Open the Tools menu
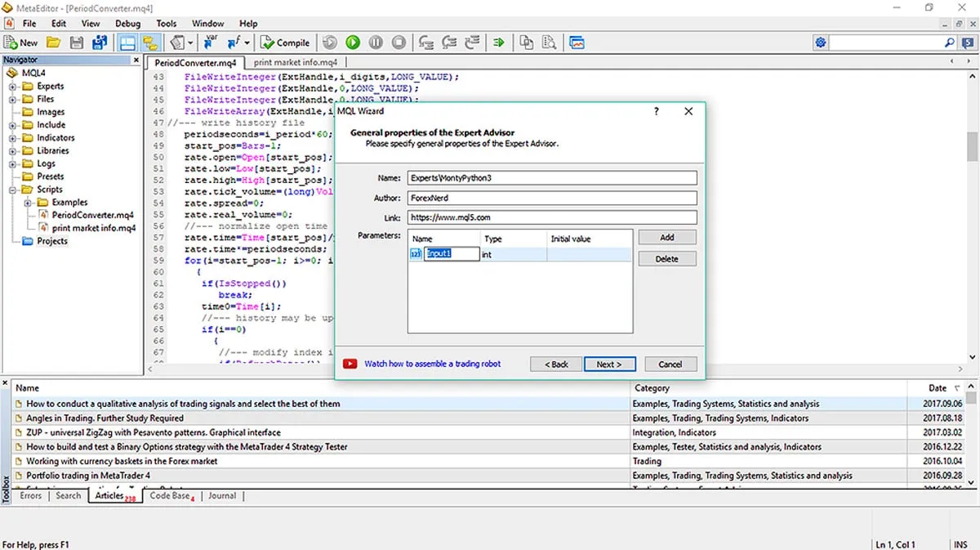This screenshot has height=550, width=980. pos(166,24)
